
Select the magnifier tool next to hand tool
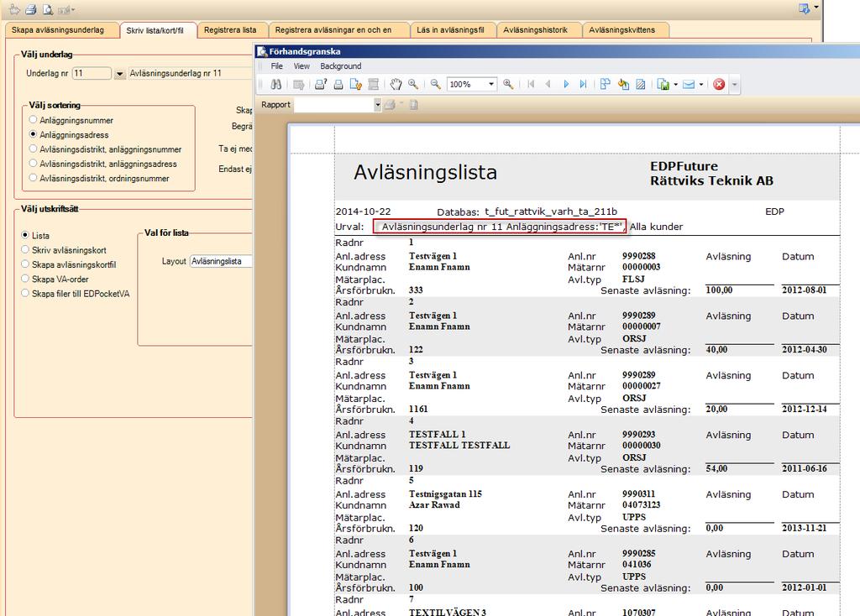413,85
